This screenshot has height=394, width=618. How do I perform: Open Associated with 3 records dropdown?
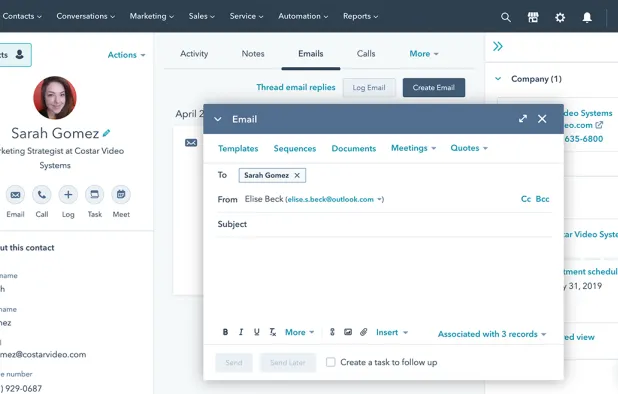point(492,334)
